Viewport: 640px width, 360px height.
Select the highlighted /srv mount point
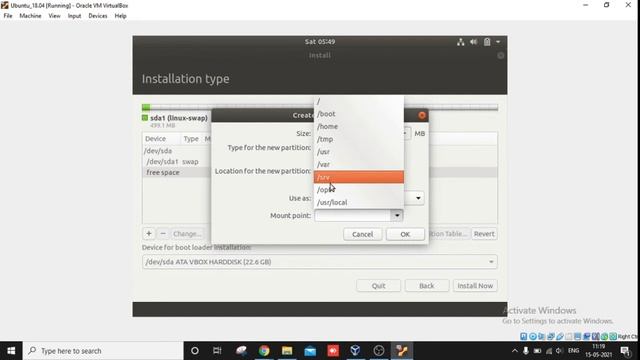point(359,177)
